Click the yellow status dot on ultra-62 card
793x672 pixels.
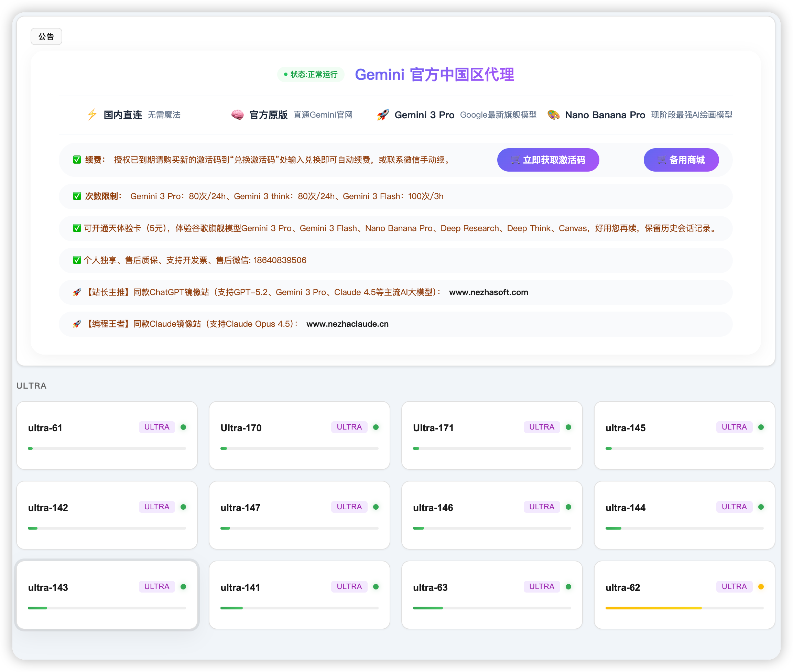pyautogui.click(x=761, y=587)
